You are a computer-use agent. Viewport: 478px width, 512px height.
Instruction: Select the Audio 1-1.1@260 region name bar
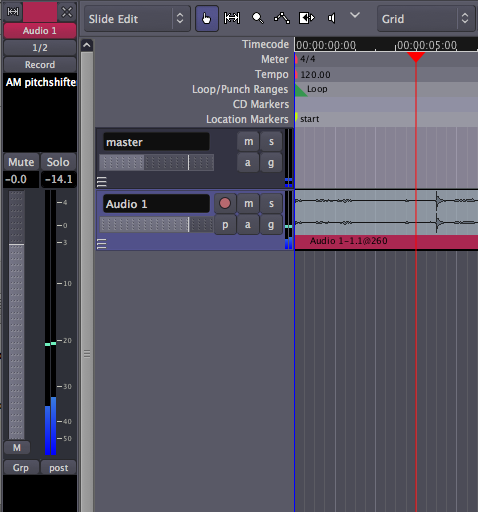[387, 241]
